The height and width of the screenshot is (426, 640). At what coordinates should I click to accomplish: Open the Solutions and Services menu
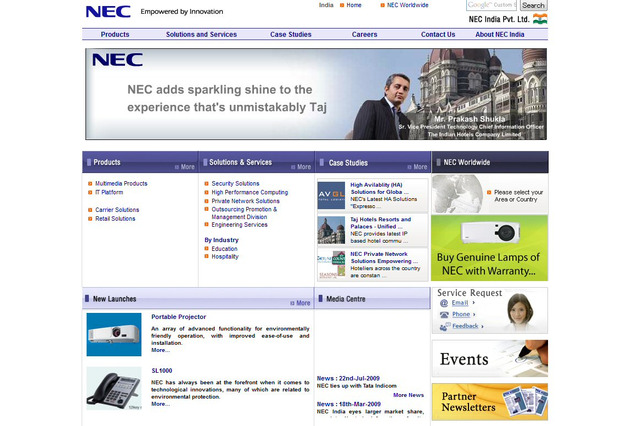pos(201,35)
